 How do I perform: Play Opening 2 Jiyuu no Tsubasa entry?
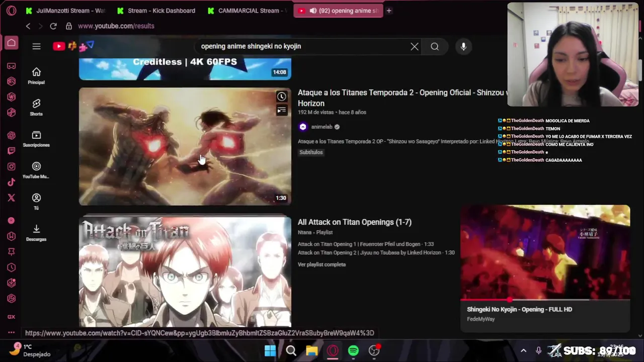[376, 252]
